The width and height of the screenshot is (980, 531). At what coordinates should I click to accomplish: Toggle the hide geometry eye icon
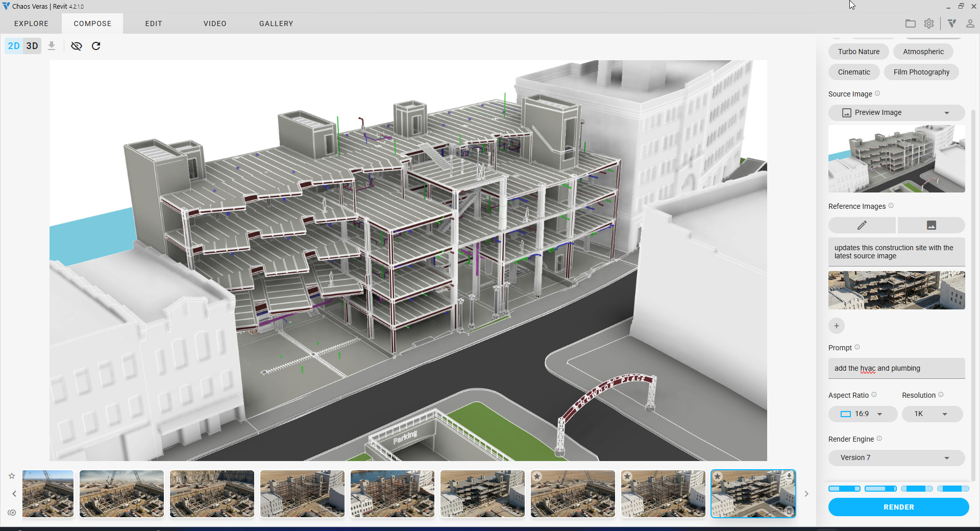(x=77, y=46)
